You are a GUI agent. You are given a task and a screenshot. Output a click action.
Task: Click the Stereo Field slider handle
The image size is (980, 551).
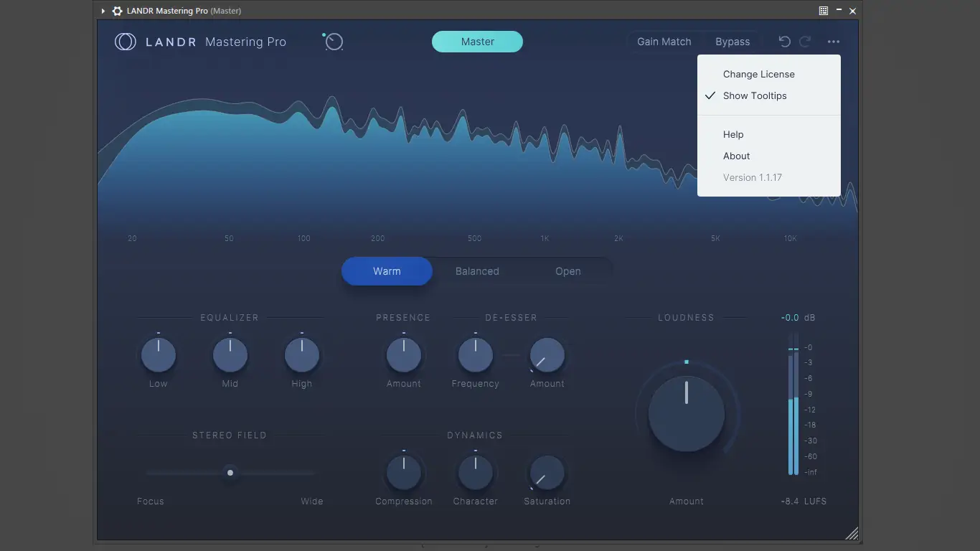pos(230,473)
